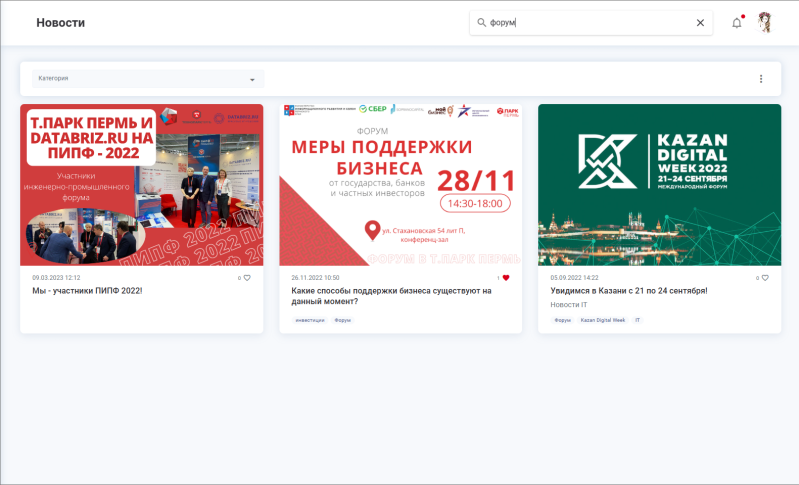The image size is (799, 485).
Task: Click the search magnifier icon
Action: pyautogui.click(x=481, y=22)
